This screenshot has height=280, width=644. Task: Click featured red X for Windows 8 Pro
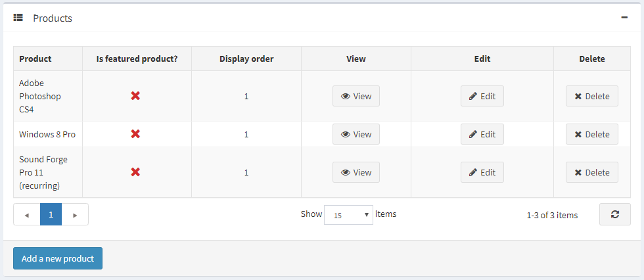(135, 134)
